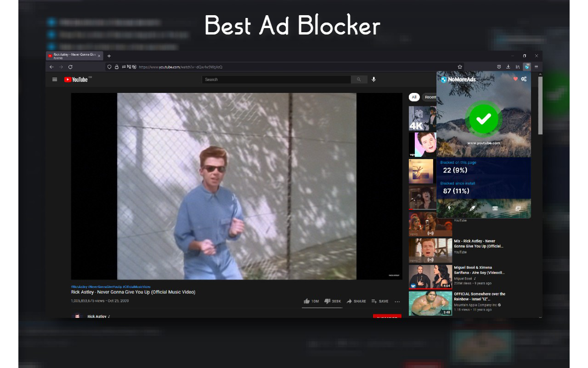Open OFFICIAL Somewhere over the Rainbow video title
This screenshot has width=588, height=368.
pyautogui.click(x=480, y=296)
